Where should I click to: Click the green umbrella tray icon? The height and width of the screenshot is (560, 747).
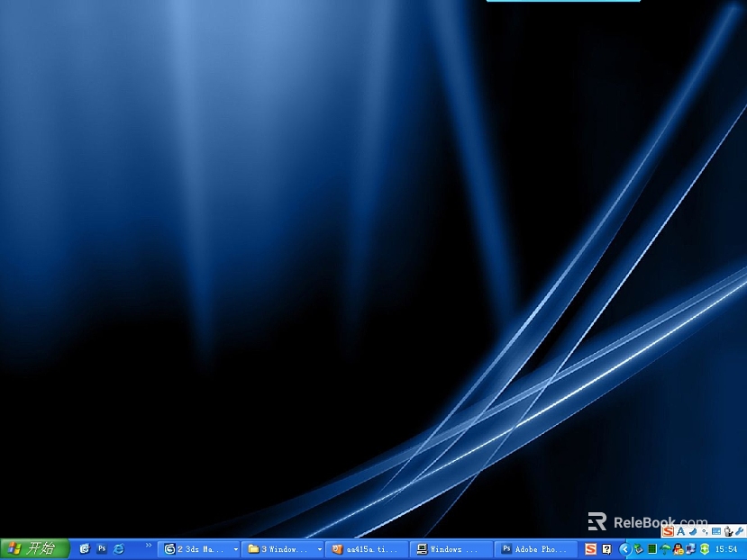click(x=665, y=548)
